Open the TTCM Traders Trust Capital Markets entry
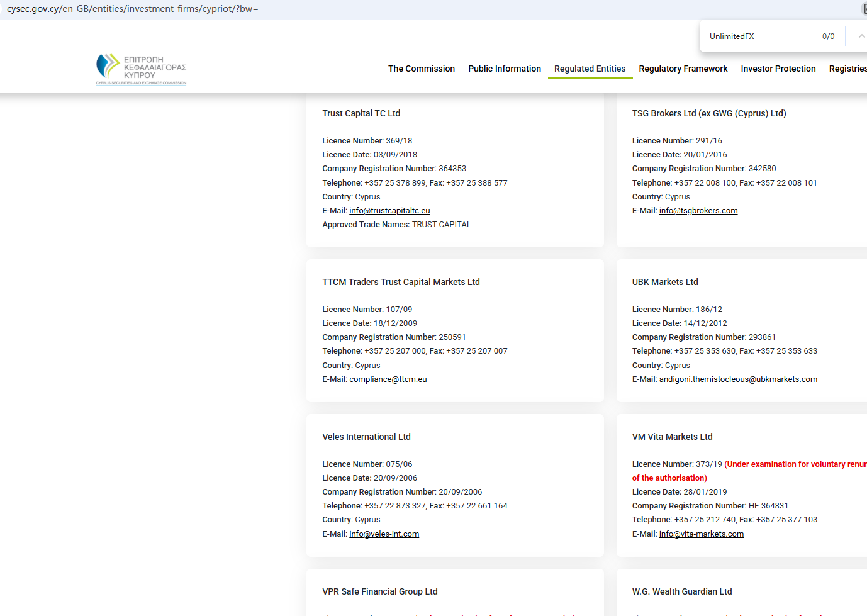The height and width of the screenshot is (616, 867). pyautogui.click(x=401, y=282)
